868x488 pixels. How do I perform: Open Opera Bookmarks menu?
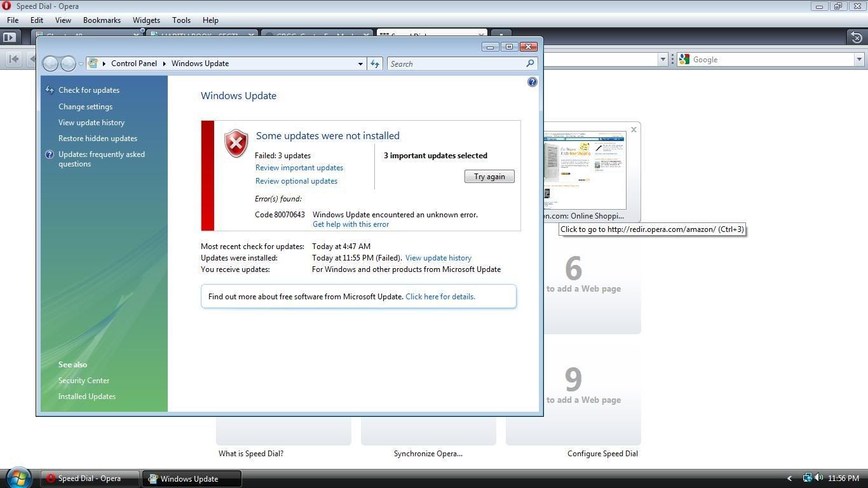click(102, 20)
